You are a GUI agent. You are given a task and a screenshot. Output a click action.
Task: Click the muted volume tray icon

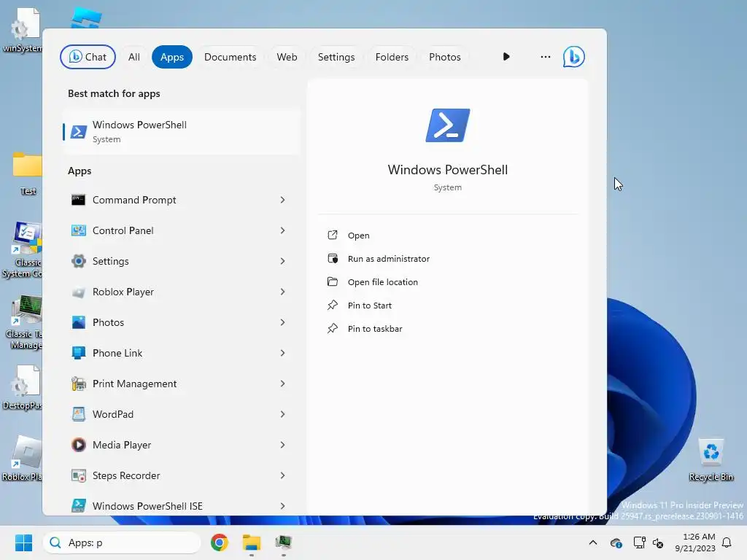tap(658, 542)
